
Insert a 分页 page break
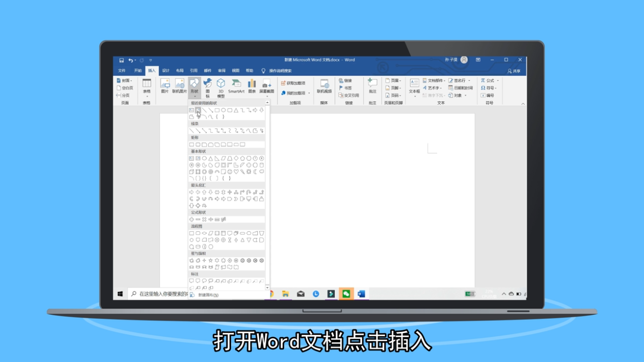124,95
